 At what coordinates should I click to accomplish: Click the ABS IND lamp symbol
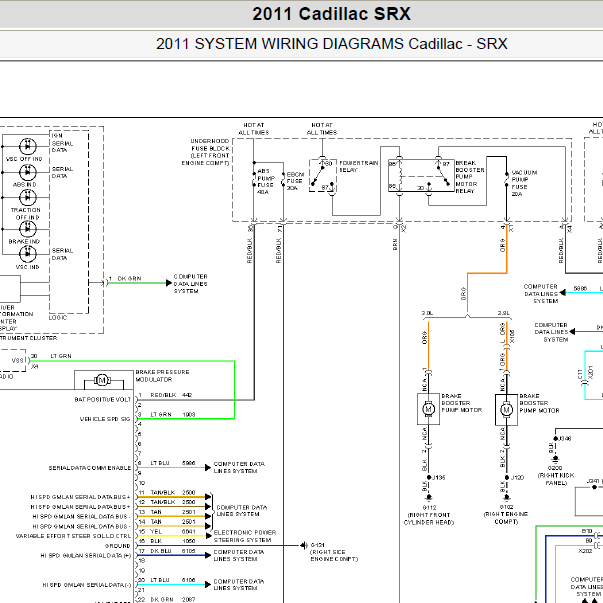coord(28,172)
